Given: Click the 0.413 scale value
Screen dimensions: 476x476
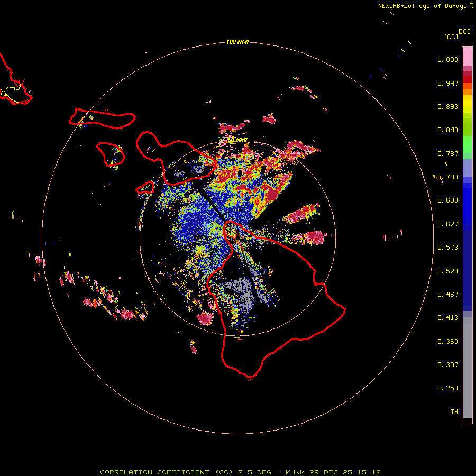Looking at the screenshot, I should pyautogui.click(x=448, y=318).
